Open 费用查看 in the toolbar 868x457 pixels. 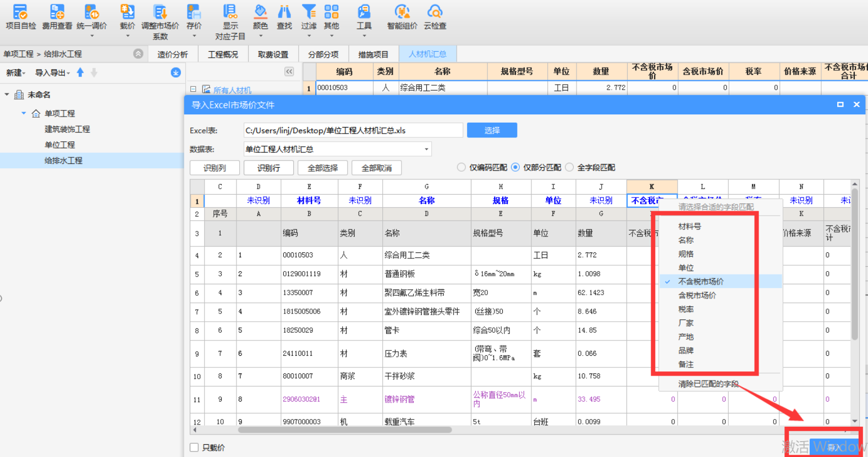coord(57,16)
